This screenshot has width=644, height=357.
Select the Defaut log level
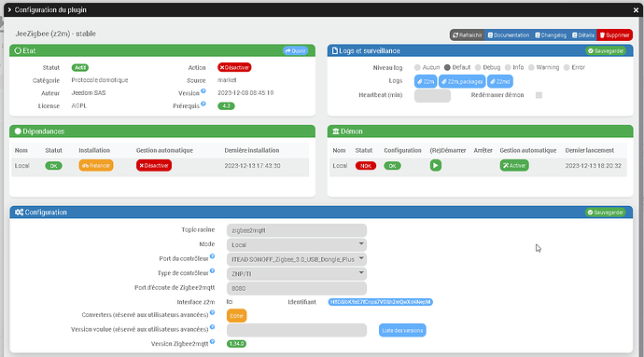447,67
